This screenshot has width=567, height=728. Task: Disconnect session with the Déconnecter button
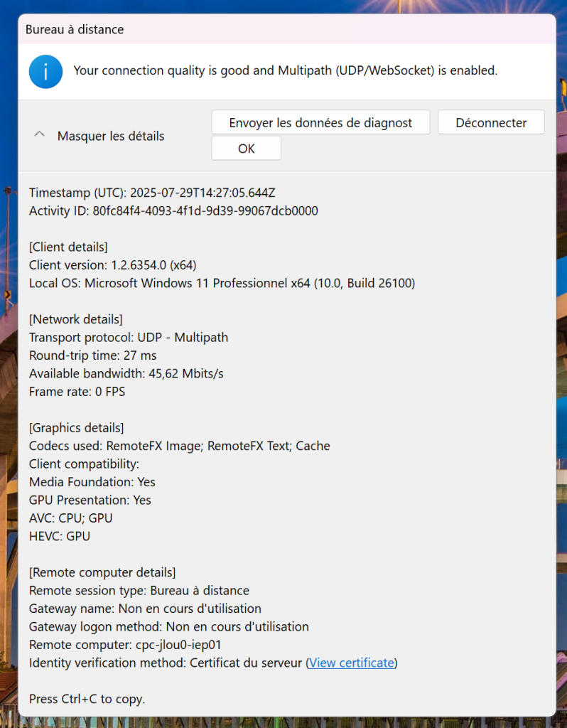click(x=491, y=122)
